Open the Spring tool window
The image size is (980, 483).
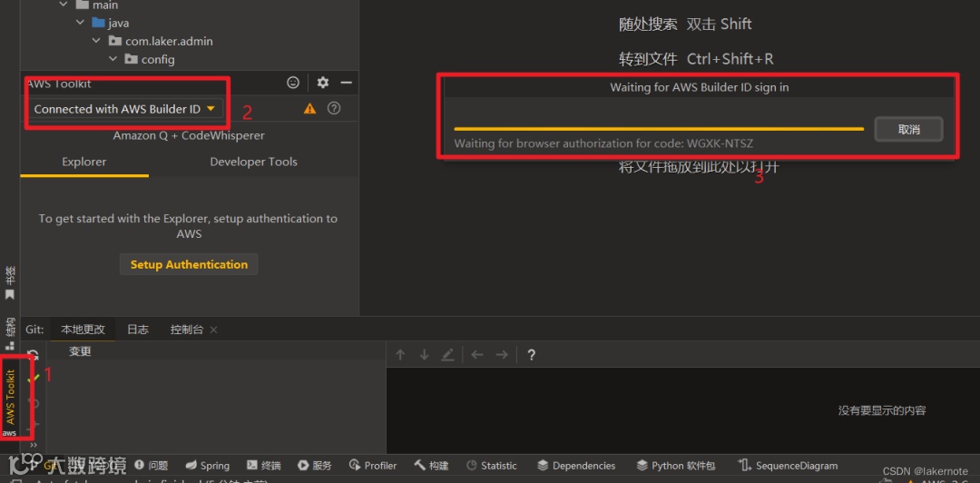[208, 466]
